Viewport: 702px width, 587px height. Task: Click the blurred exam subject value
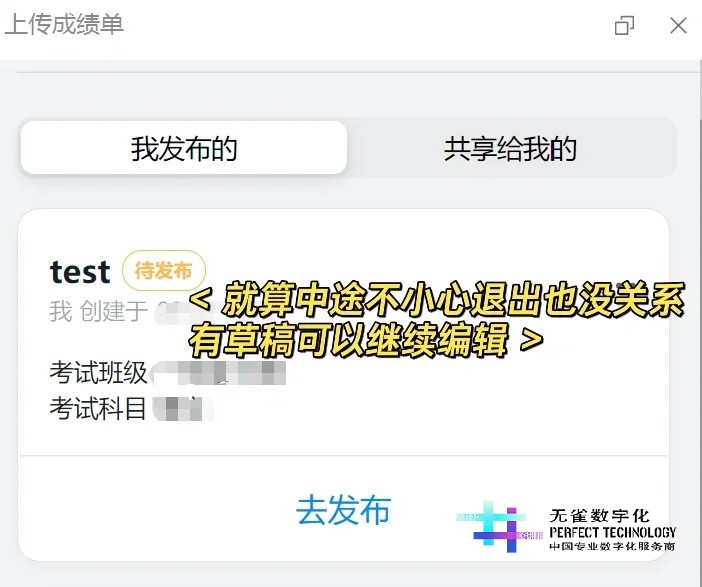[x=183, y=408]
